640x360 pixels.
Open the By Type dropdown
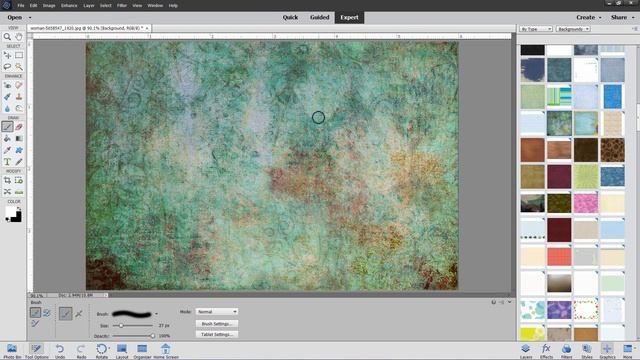[x=536, y=29]
